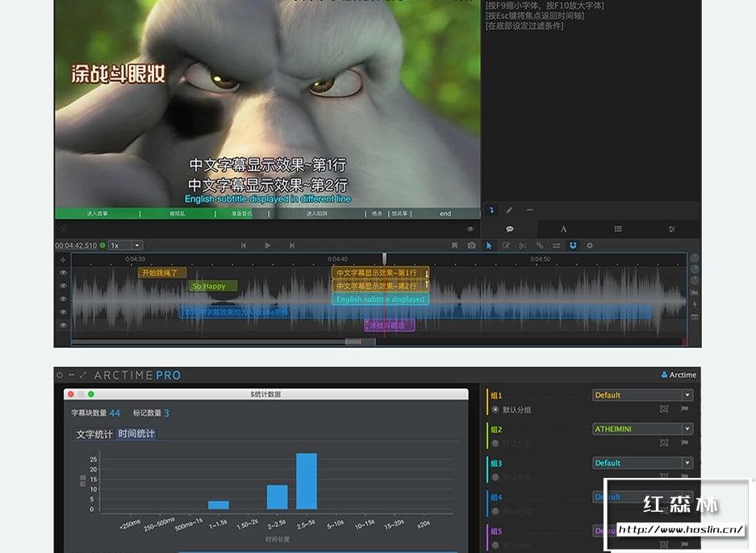Hide first track with its eye icon

pos(63,273)
